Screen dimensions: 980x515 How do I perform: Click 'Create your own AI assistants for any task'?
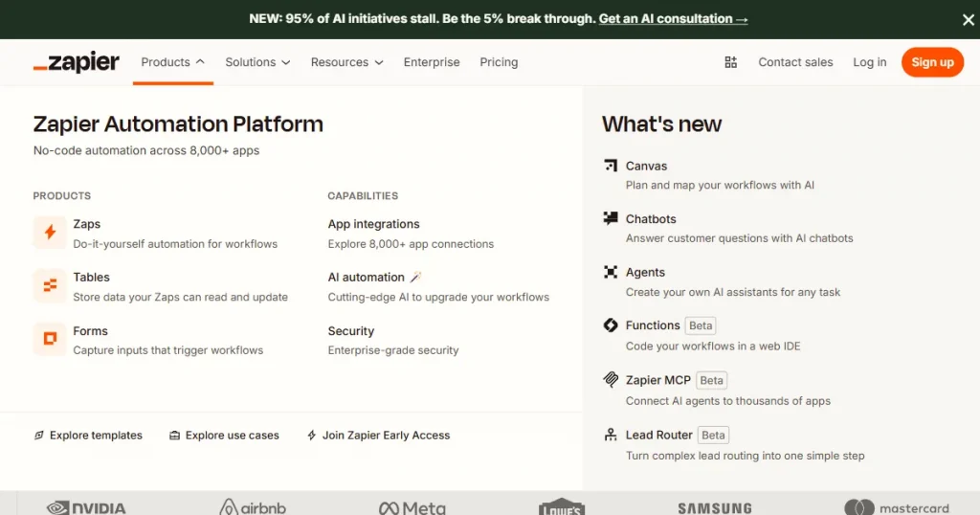pos(733,292)
